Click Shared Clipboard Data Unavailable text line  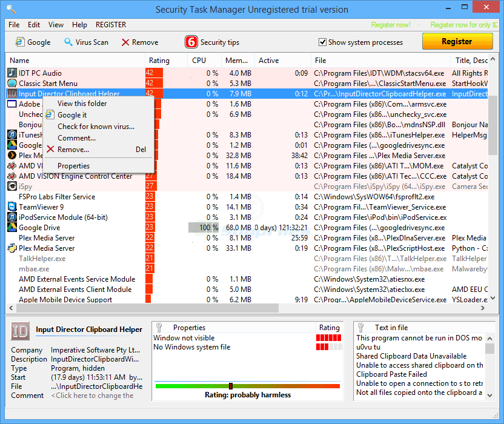click(x=411, y=356)
